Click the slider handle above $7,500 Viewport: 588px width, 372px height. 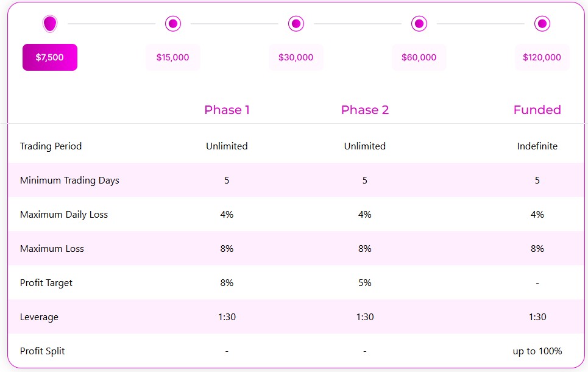(50, 24)
